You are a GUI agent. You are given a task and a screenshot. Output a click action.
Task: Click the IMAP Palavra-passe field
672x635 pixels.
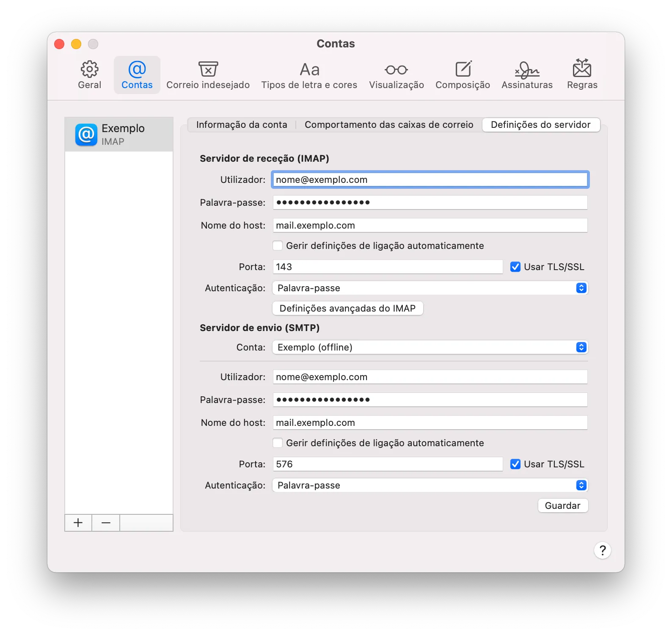pyautogui.click(x=430, y=202)
